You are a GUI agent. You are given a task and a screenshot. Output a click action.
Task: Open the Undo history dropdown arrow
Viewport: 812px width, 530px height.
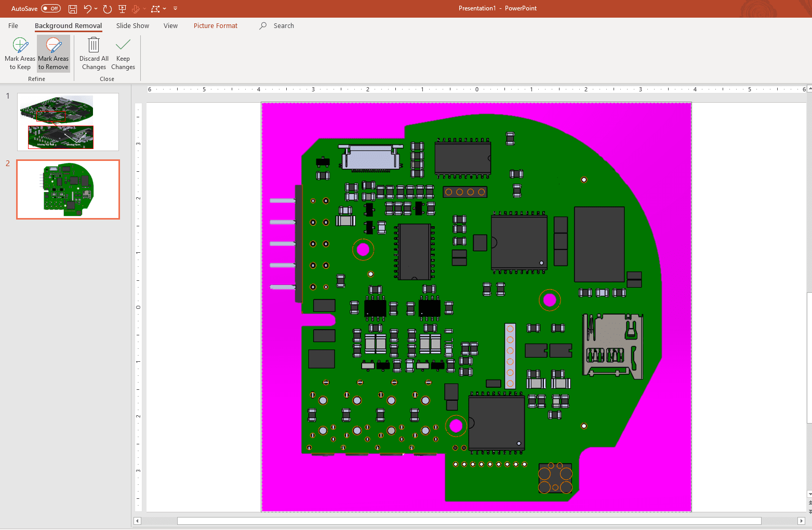[96, 9]
